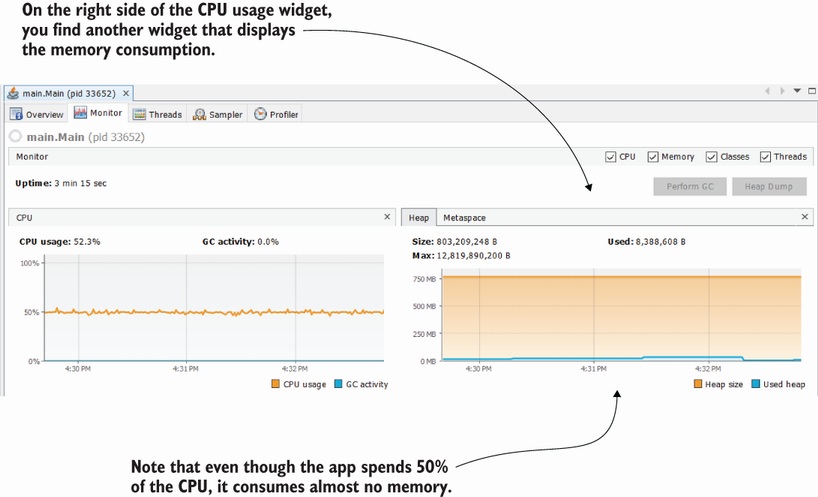Click the Monitor tab chart icon
This screenshot has height=497, width=818.
pos(81,113)
